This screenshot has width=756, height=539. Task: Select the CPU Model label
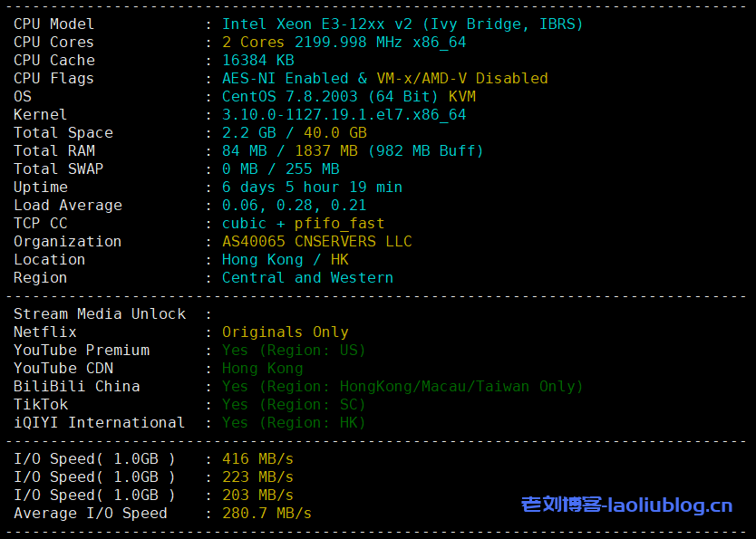(53, 24)
